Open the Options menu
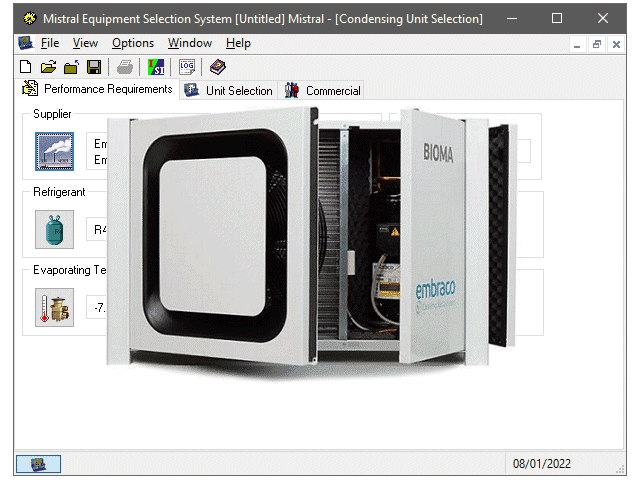This screenshot has height=480, width=640. pyautogui.click(x=133, y=43)
